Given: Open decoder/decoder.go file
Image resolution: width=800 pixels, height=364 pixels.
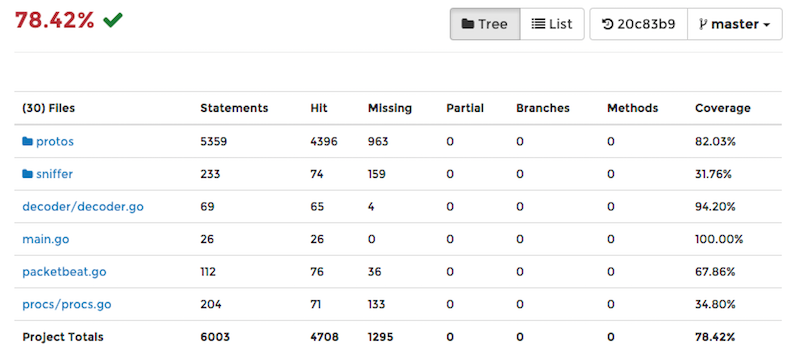Looking at the screenshot, I should 83,207.
